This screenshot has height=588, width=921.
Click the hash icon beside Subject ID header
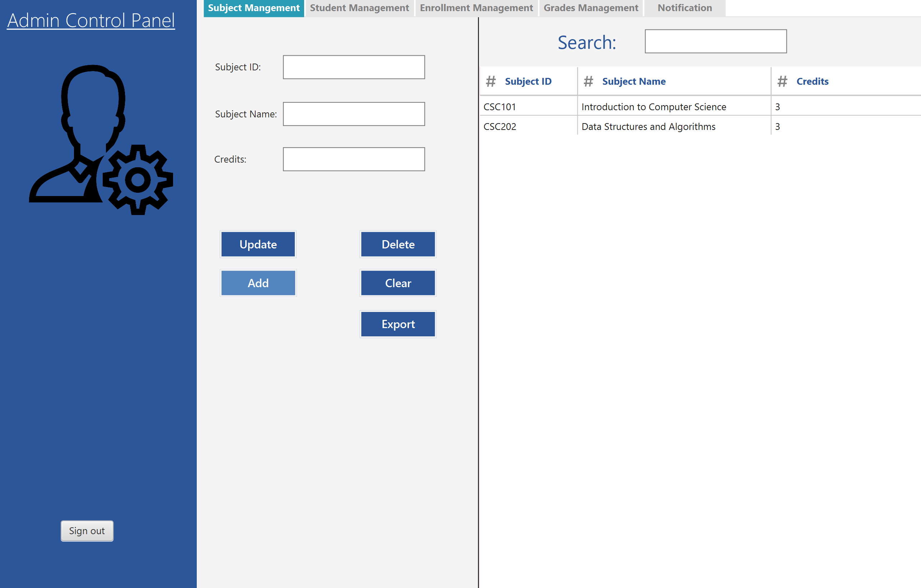pos(491,81)
